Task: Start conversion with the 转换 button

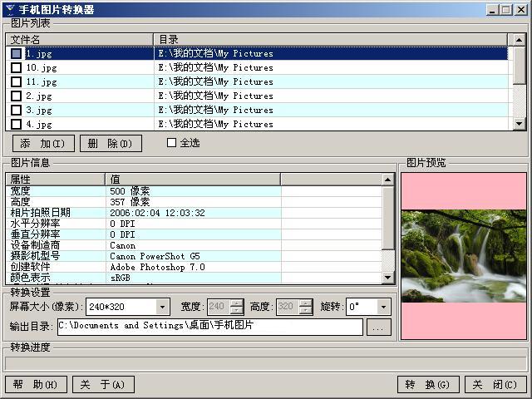Action: click(427, 385)
